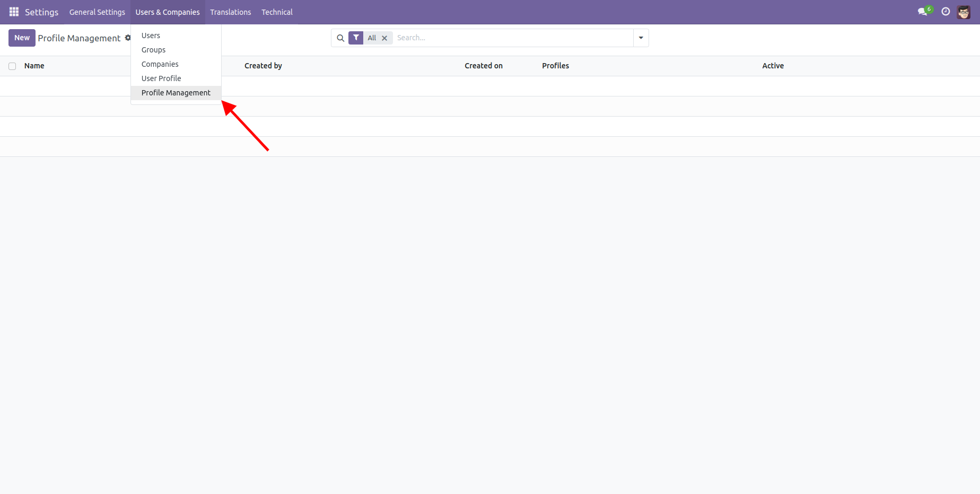Click the New button
Screen dimensions: 980x494
[x=22, y=38]
